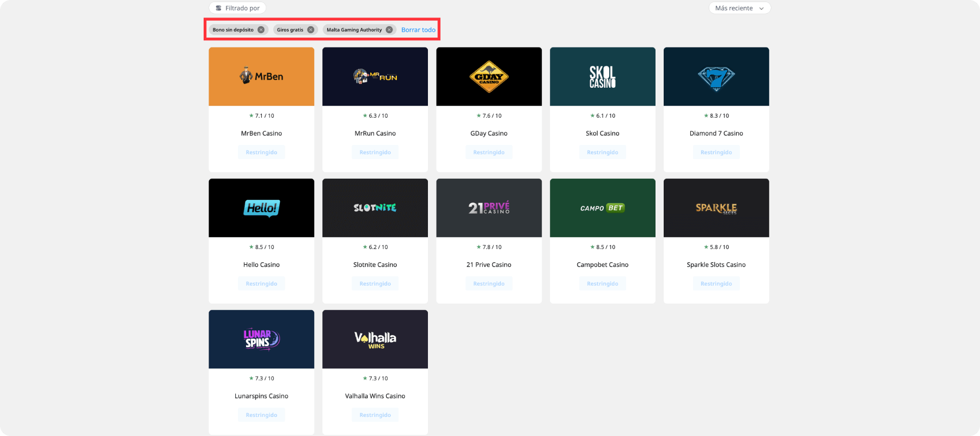
Task: Click the 7.8 / 10 rating of 21 Prive
Action: pyautogui.click(x=489, y=247)
